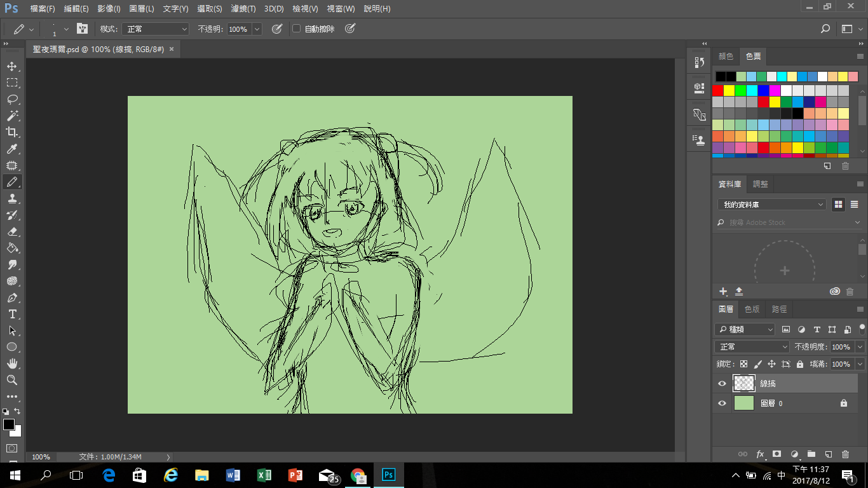Select the Eraser tool
Image resolution: width=868 pixels, height=488 pixels.
click(x=11, y=231)
